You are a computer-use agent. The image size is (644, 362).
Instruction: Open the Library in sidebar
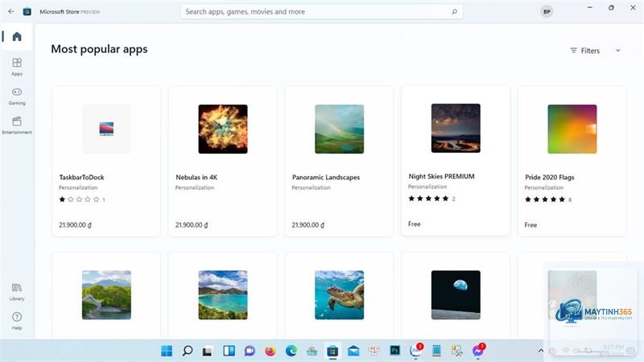click(x=17, y=292)
